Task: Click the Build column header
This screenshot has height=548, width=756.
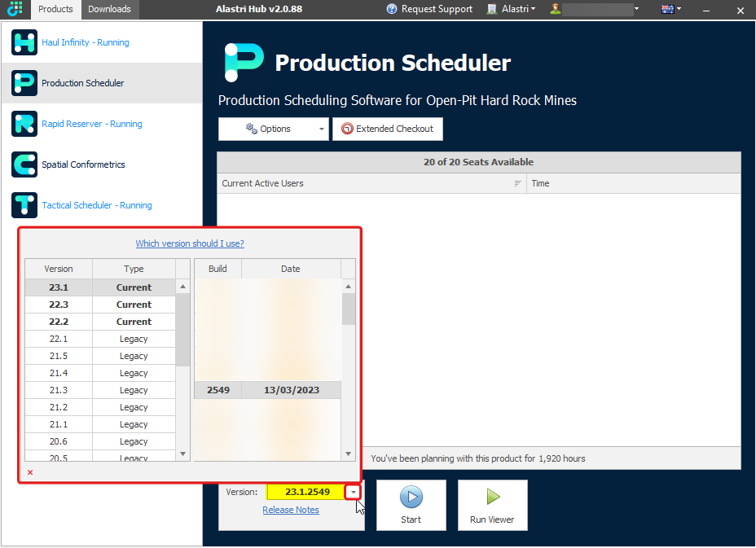Action: [x=218, y=269]
